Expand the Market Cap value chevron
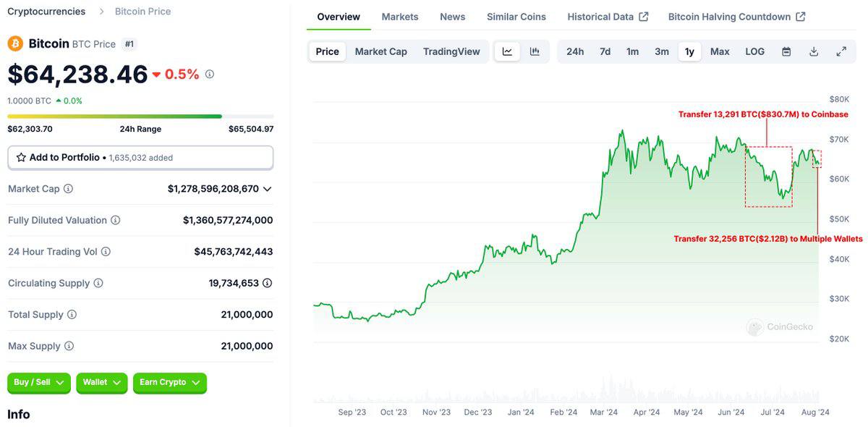This screenshot has width=868, height=427. coord(267,189)
